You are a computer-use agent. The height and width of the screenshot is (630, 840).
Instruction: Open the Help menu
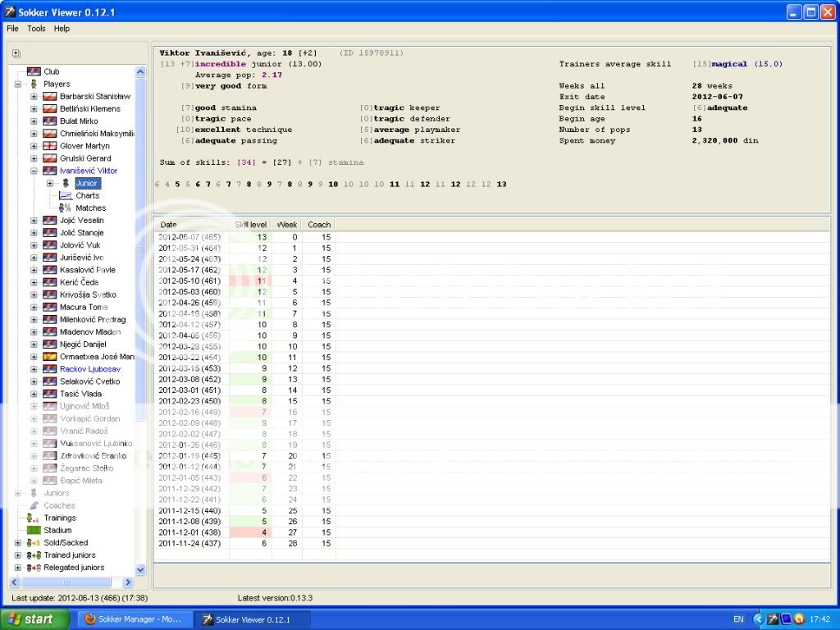tap(62, 29)
